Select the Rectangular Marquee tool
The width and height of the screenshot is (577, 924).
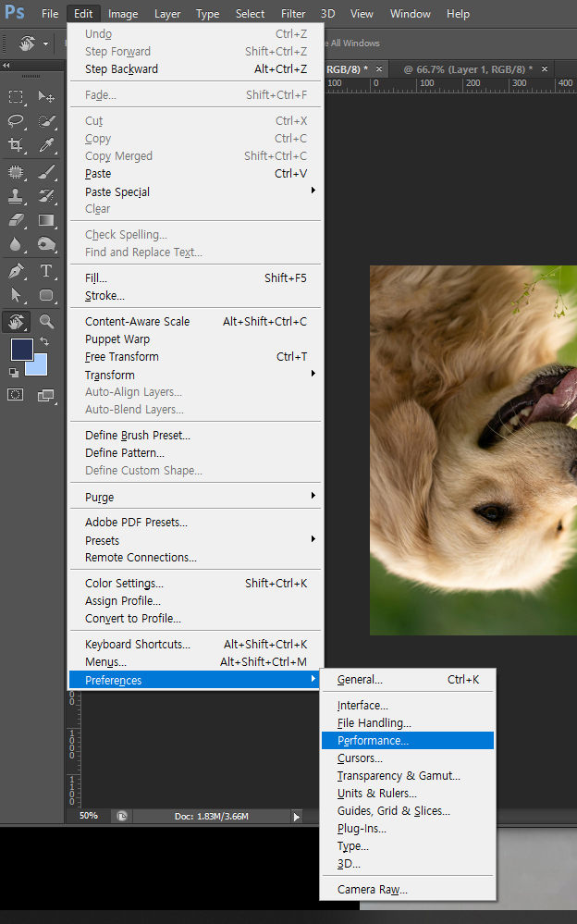[x=16, y=96]
